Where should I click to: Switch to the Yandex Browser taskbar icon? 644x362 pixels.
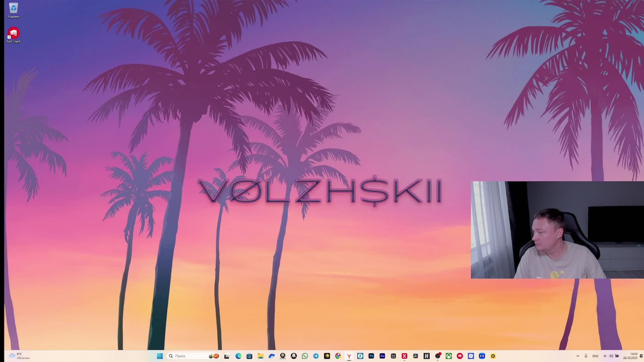click(349, 356)
